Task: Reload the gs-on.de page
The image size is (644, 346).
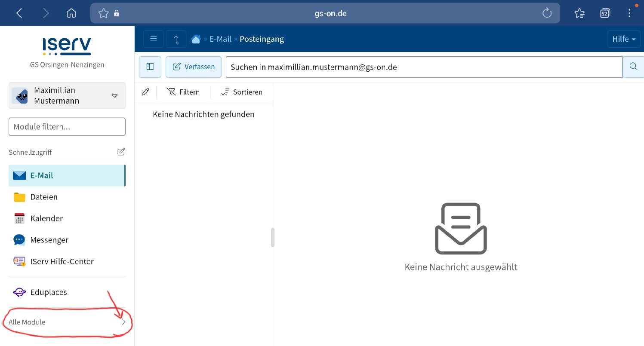Action: point(547,13)
